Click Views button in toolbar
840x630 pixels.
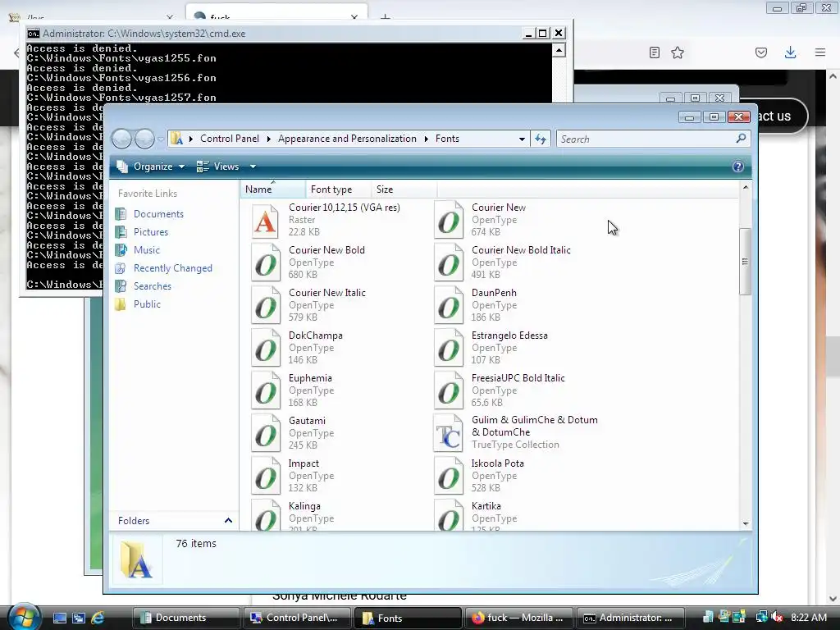click(x=218, y=167)
